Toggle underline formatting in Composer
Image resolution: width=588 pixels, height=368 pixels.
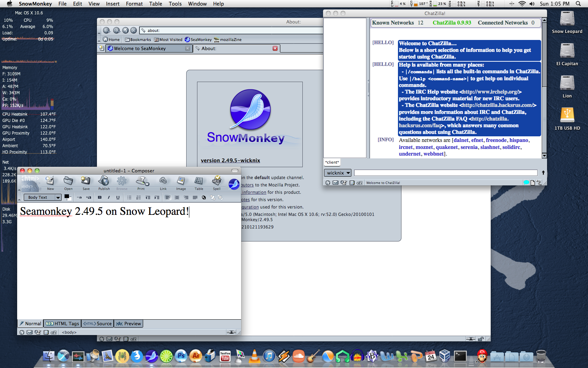coord(118,197)
